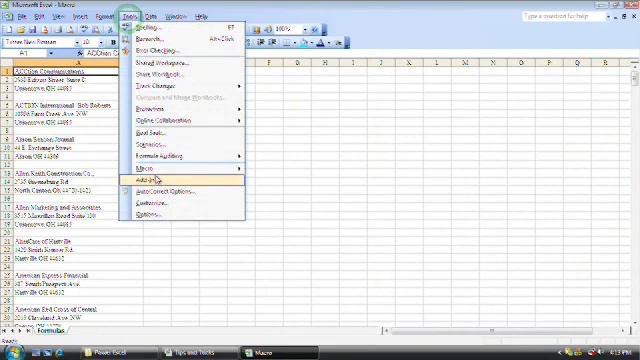The width and height of the screenshot is (640, 360).
Task: Click the Windows Start orb
Action: [x=15, y=352]
